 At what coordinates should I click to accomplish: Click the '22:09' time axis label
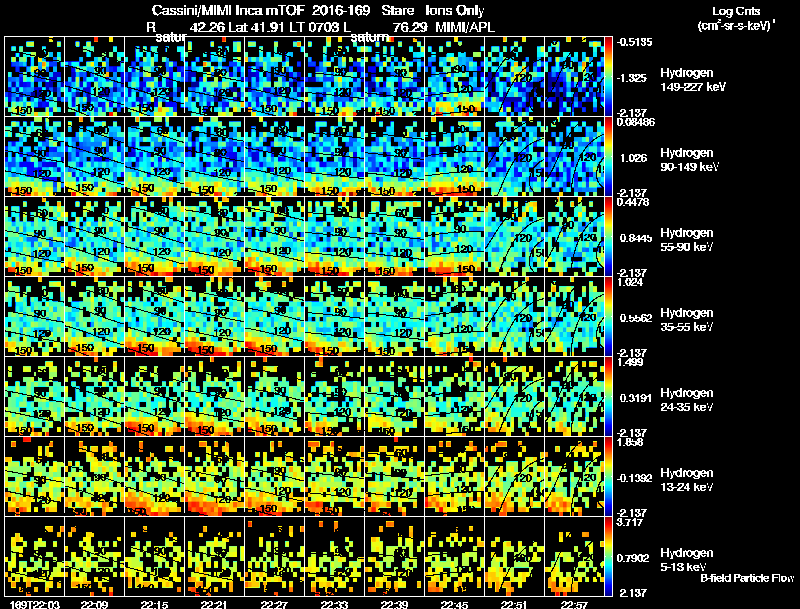[x=94, y=604]
